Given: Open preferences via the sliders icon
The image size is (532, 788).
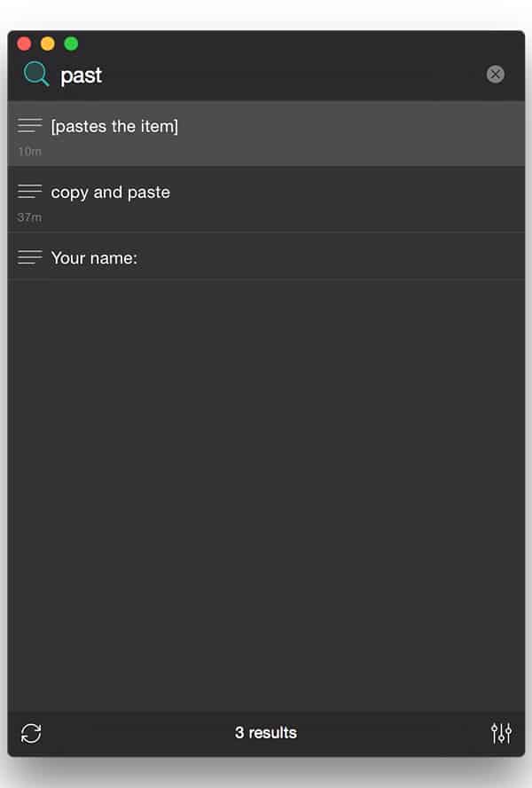Looking at the screenshot, I should click(501, 733).
